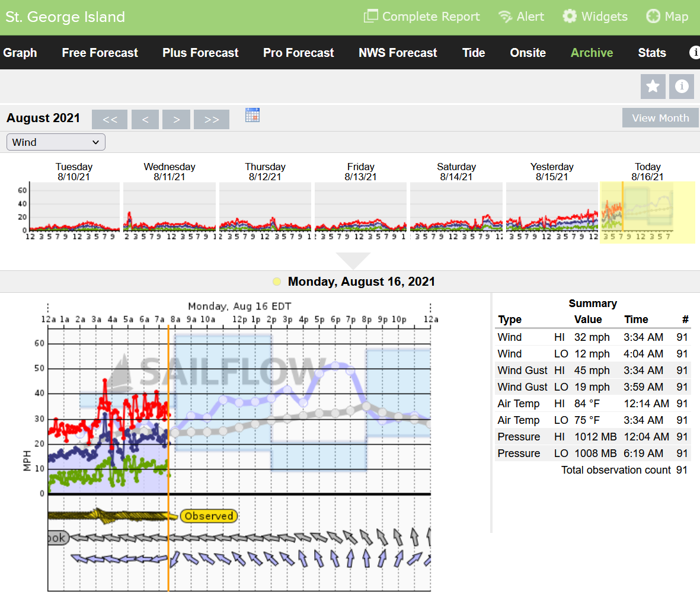The image size is (700, 607).
Task: Add station to favorites with star icon
Action: (x=653, y=86)
